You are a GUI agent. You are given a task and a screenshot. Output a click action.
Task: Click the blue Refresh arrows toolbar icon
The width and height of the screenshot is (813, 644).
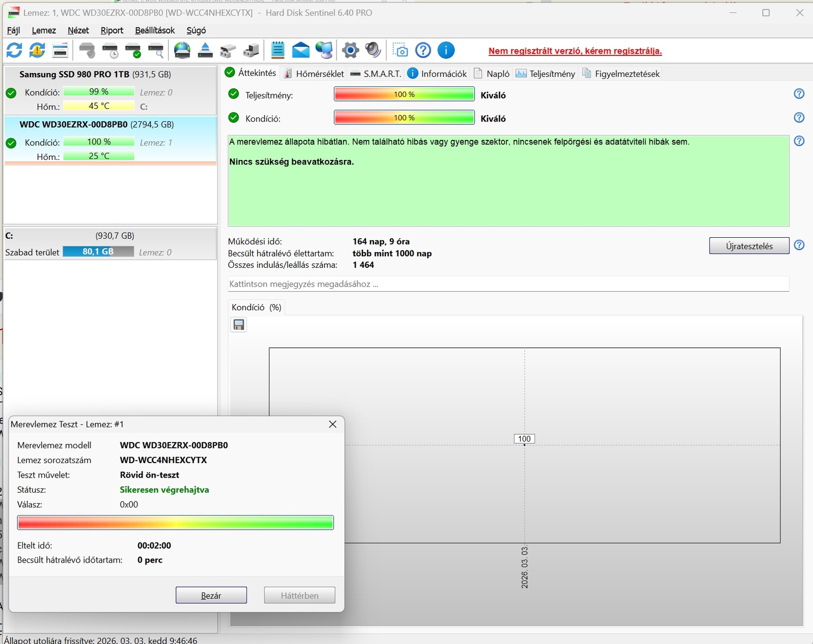click(14, 50)
